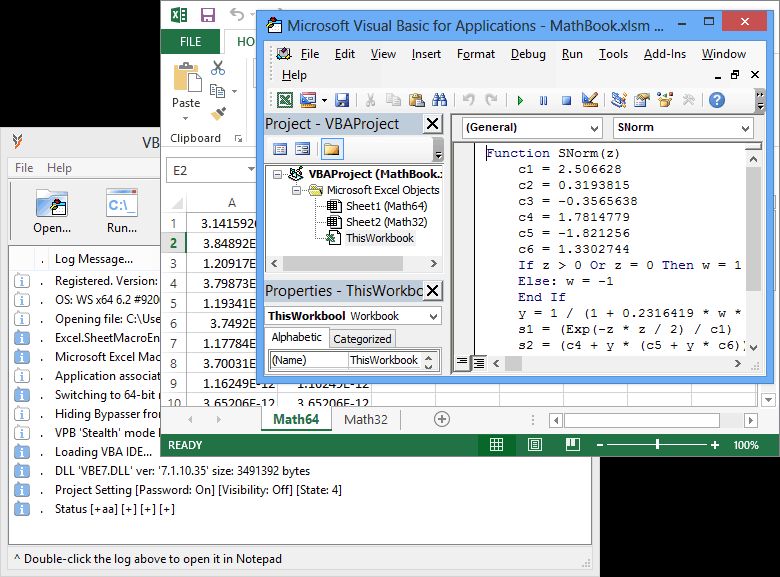780x577 pixels.
Task: Open the SNorm procedure dropdown
Action: pos(745,128)
